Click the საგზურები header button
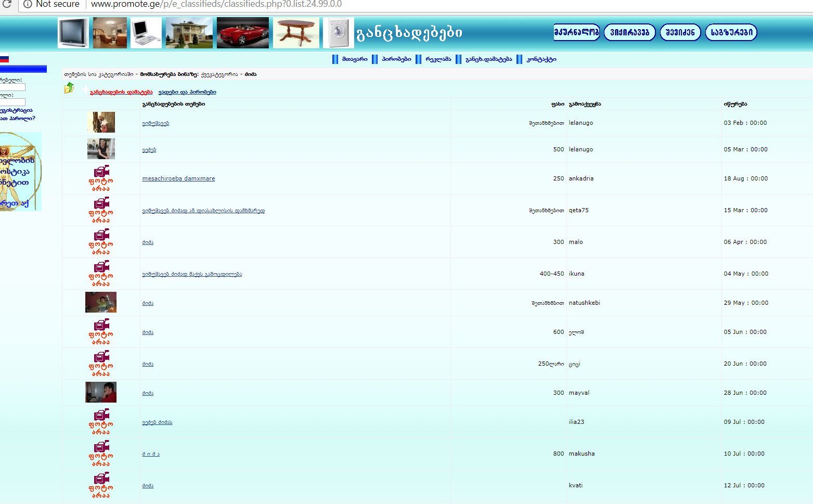The width and height of the screenshot is (813, 504). pos(731,32)
